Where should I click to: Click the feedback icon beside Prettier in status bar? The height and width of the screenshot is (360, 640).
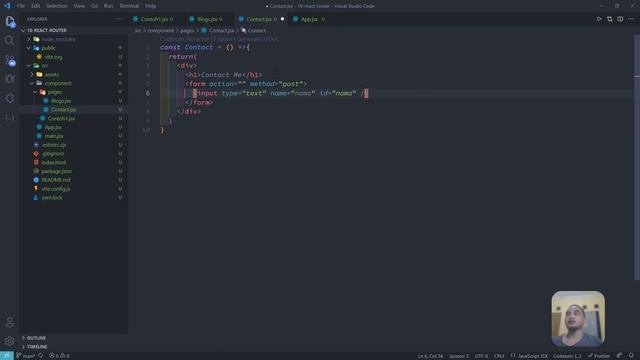[x=619, y=356]
